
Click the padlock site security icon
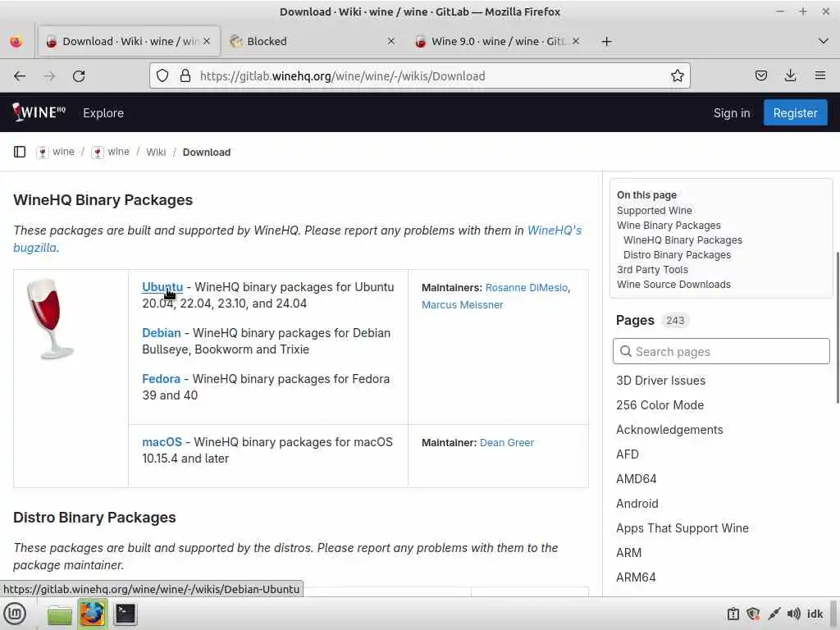click(x=185, y=76)
